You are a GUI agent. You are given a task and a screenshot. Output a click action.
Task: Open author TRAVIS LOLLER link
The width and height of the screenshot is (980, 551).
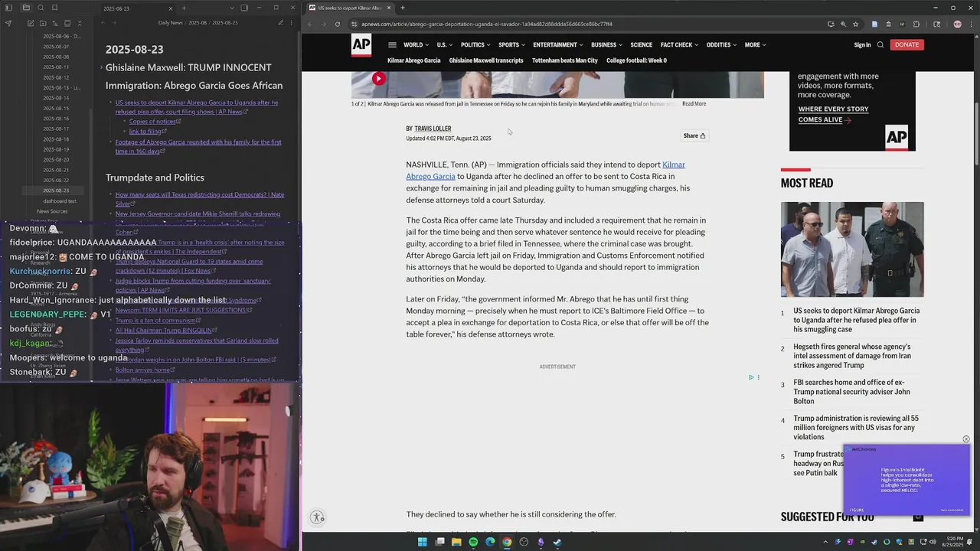coord(433,129)
